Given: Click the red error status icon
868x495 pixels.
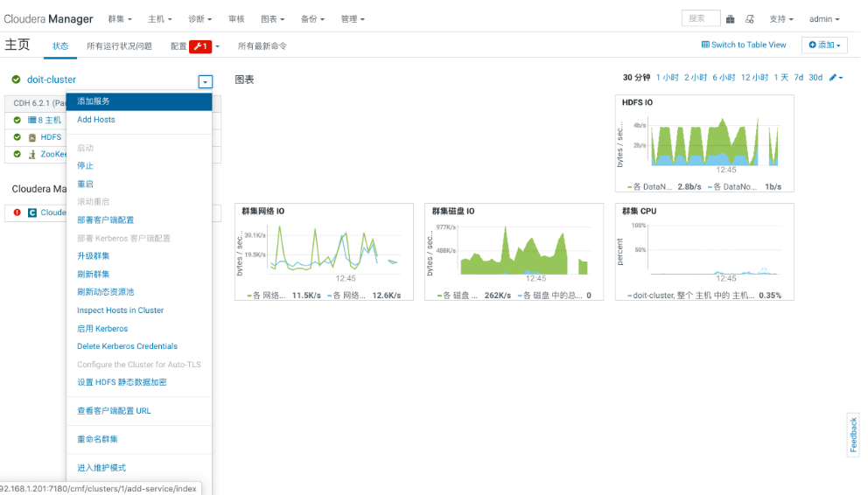Looking at the screenshot, I should (x=17, y=213).
